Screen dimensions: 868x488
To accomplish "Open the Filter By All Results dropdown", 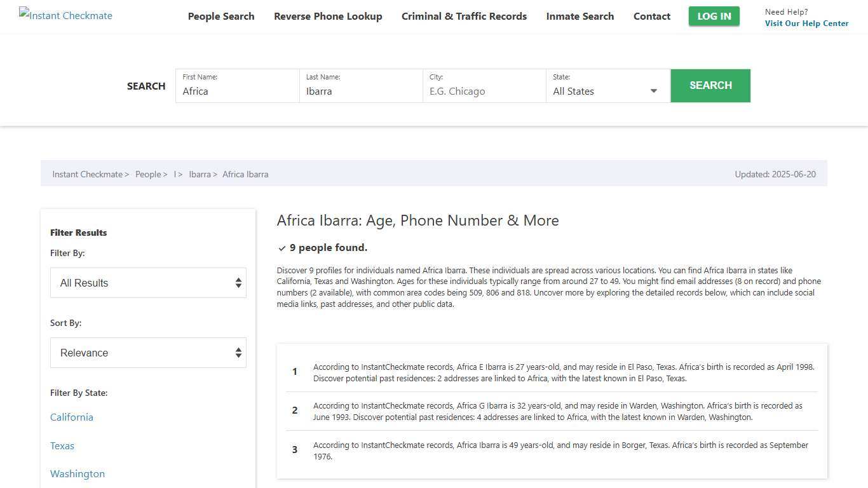I will (148, 283).
